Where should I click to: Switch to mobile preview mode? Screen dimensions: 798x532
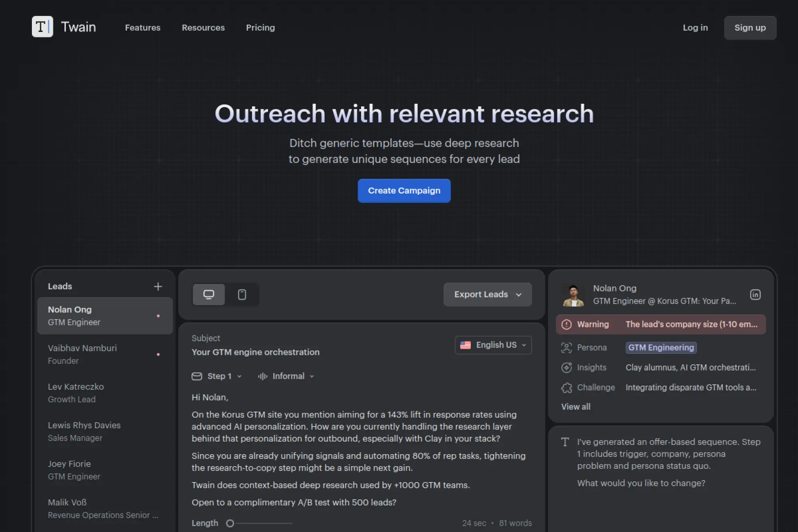[242, 295]
